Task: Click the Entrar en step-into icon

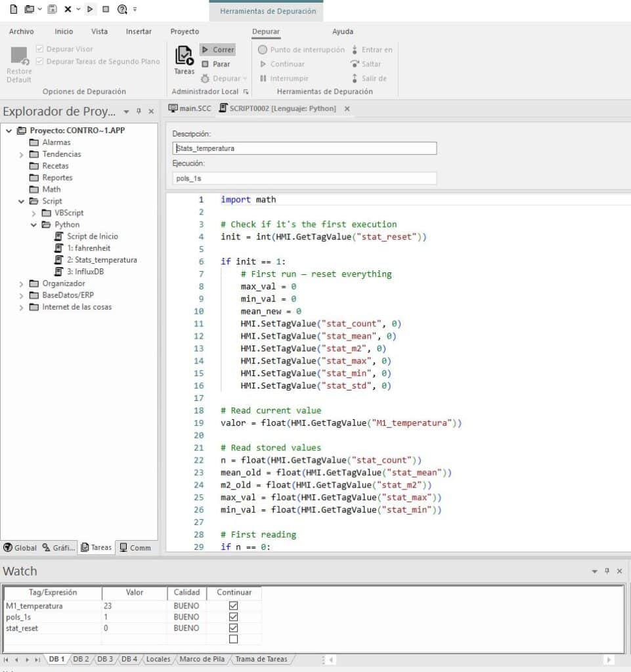Action: click(x=355, y=50)
